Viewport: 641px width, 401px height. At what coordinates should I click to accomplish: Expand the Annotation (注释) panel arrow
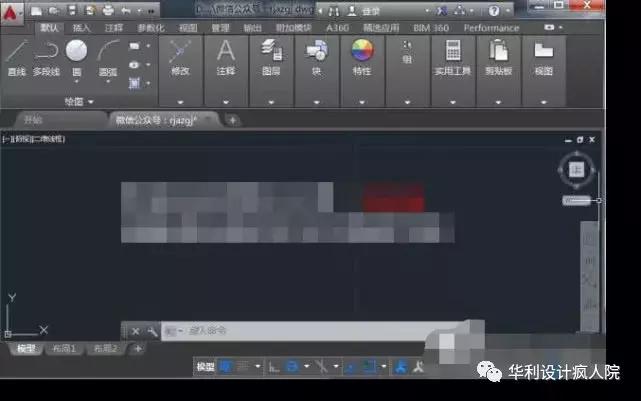coord(226,102)
